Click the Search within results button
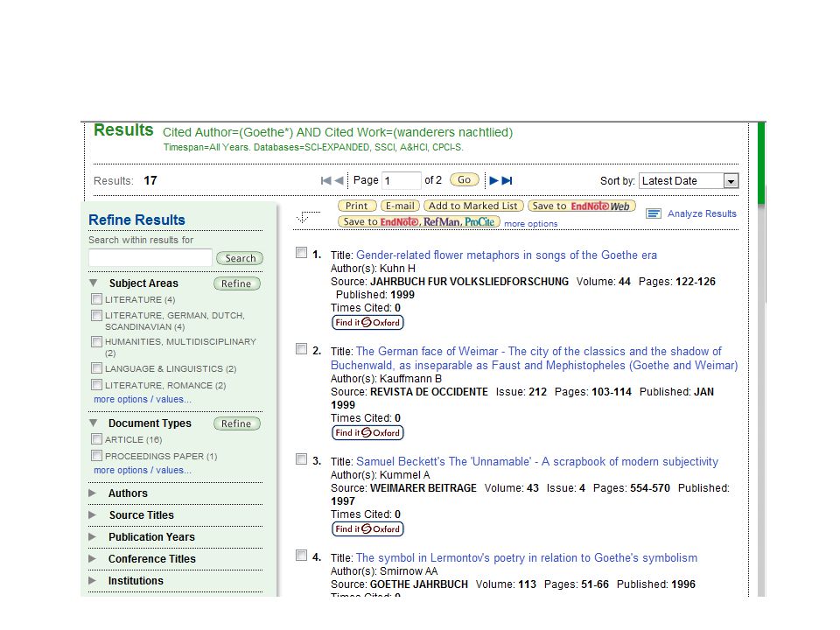Image resolution: width=840 pixels, height=630 pixels. tap(240, 258)
